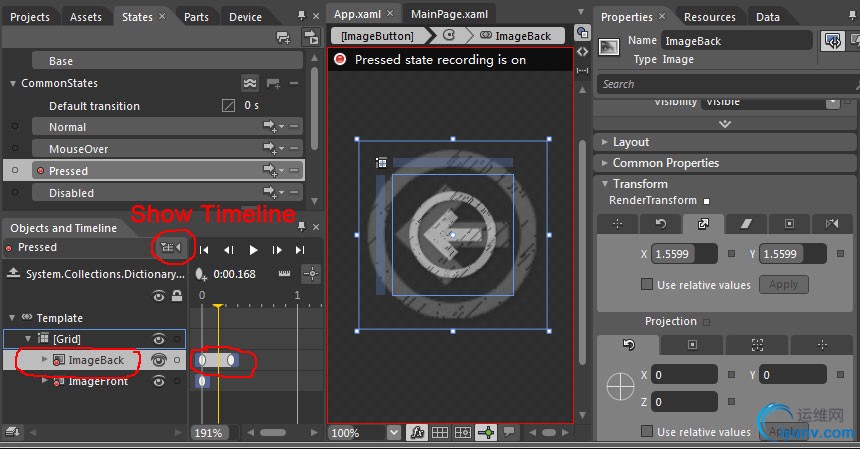Select the Projection center of rotation tab
The width and height of the screenshot is (860, 449).
pos(692,345)
